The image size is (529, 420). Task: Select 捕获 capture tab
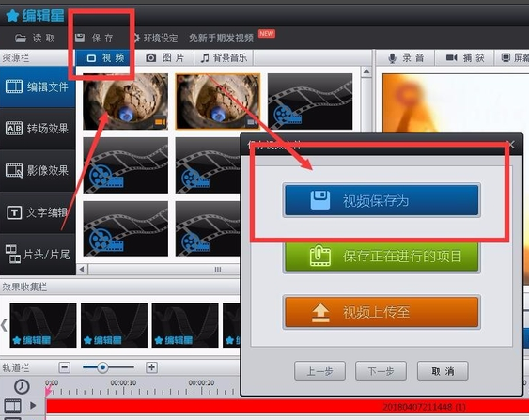[x=464, y=58]
